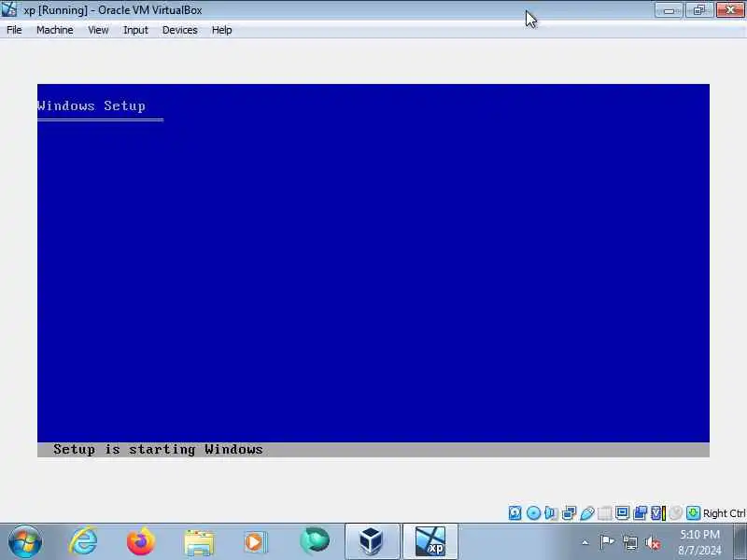Minimize the VirtualBox VM window
Viewport: 747px width, 560px height.
[669, 10]
